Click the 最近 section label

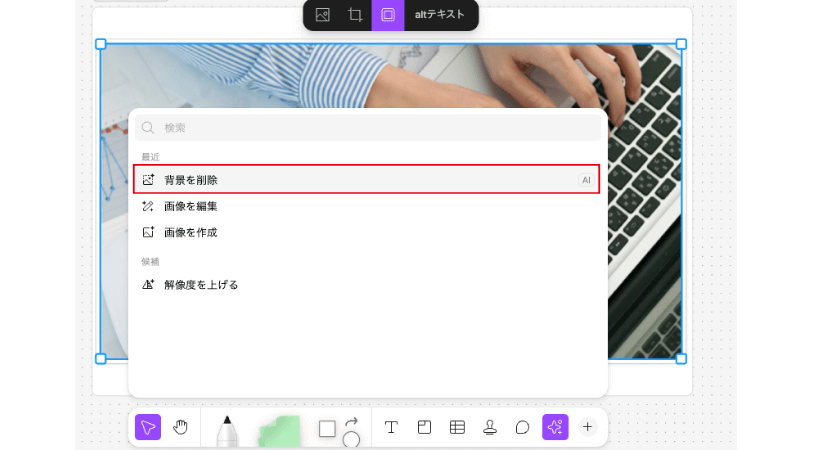pyautogui.click(x=150, y=157)
